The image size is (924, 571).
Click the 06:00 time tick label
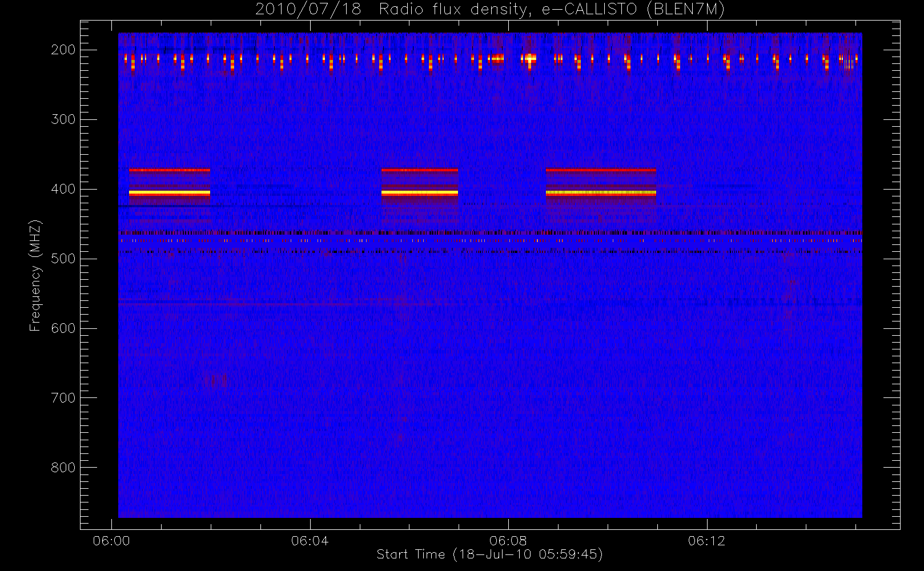coord(111,541)
